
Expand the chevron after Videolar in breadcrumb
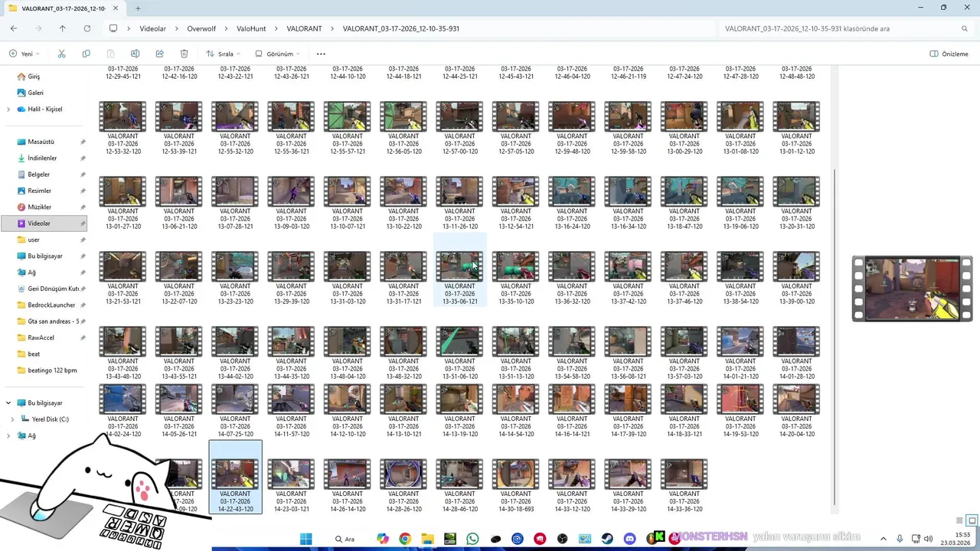coord(176,28)
